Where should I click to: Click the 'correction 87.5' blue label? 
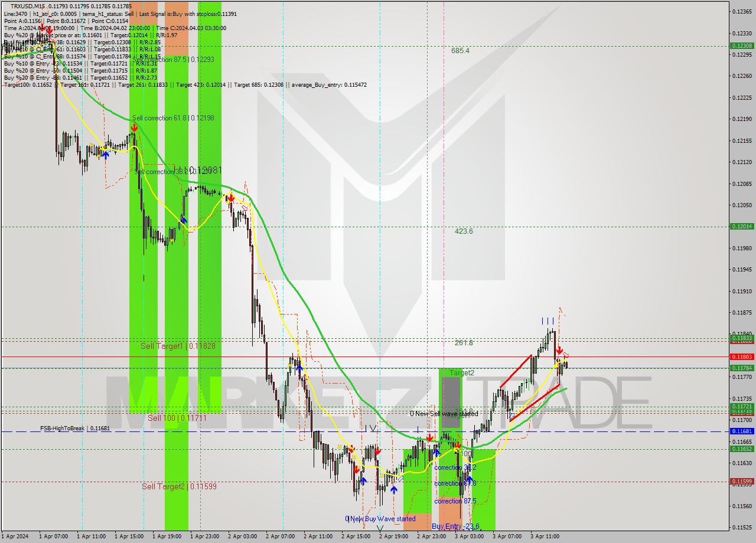455,501
